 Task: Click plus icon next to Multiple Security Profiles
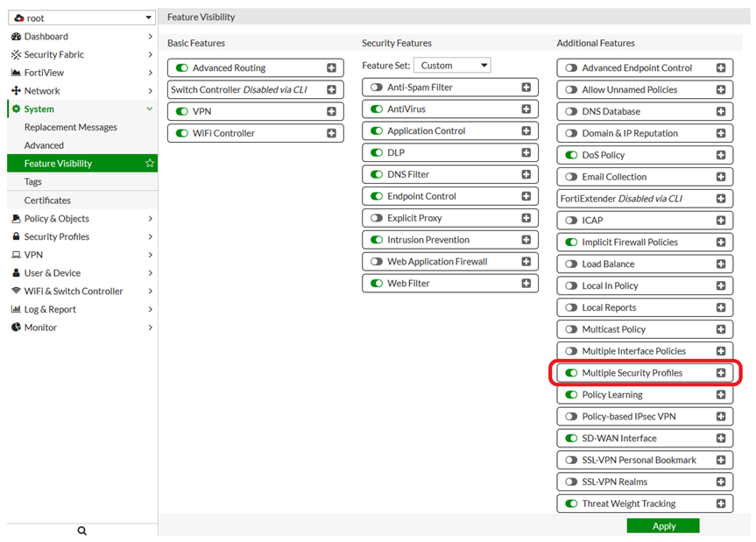(721, 373)
